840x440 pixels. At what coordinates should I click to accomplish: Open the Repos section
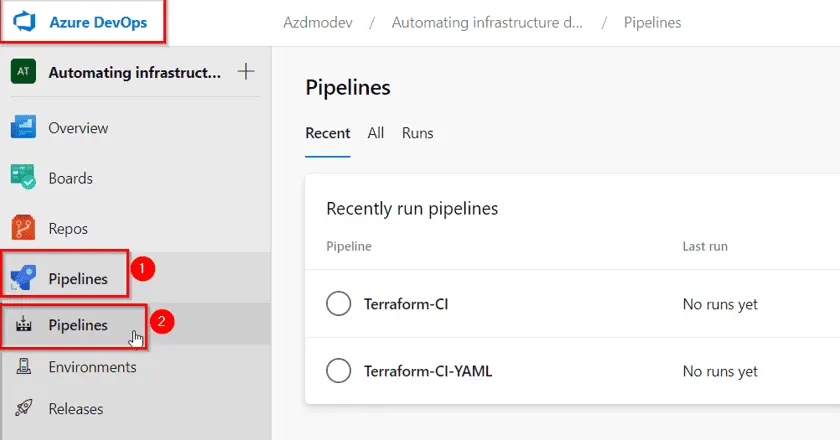click(x=68, y=229)
